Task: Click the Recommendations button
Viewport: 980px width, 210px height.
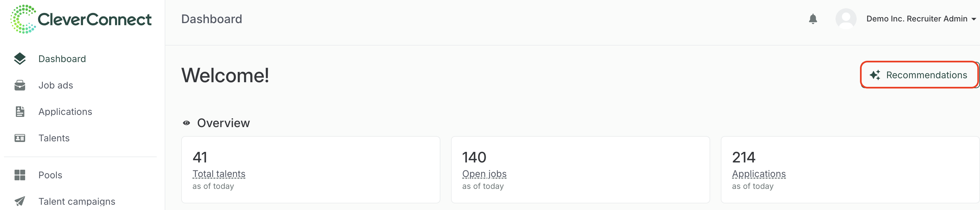Action: coord(919,75)
